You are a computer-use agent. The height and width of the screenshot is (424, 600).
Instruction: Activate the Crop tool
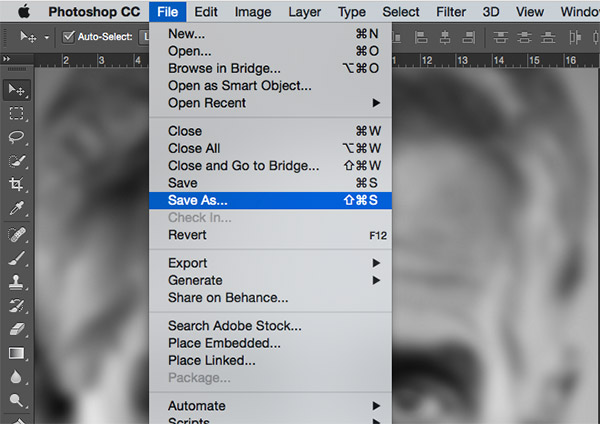(x=17, y=185)
